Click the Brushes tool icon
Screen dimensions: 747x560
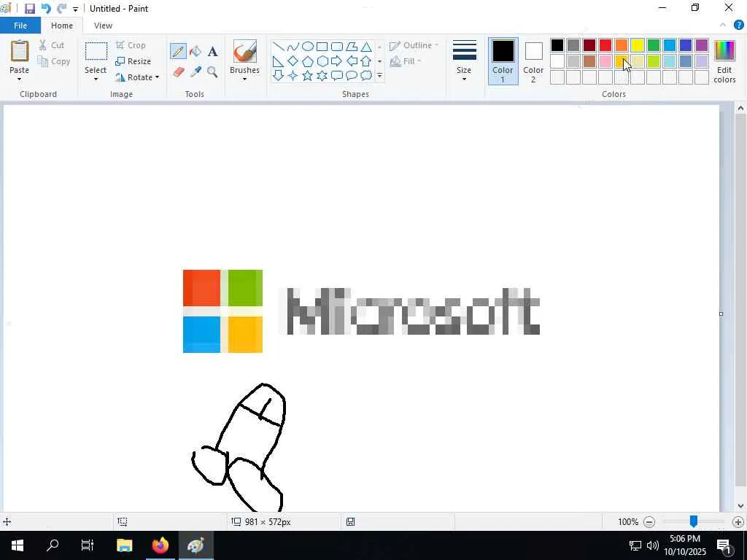click(245, 52)
